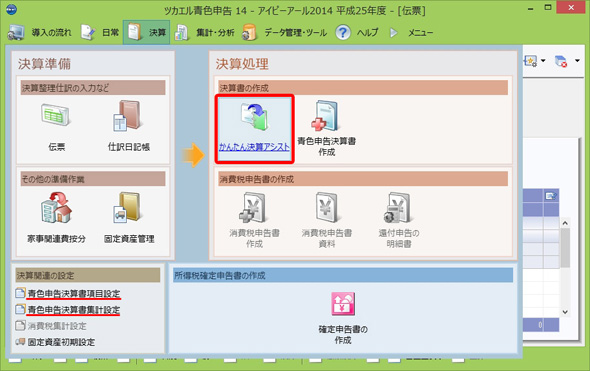Click the データ管理・ツール database icon

point(249,32)
